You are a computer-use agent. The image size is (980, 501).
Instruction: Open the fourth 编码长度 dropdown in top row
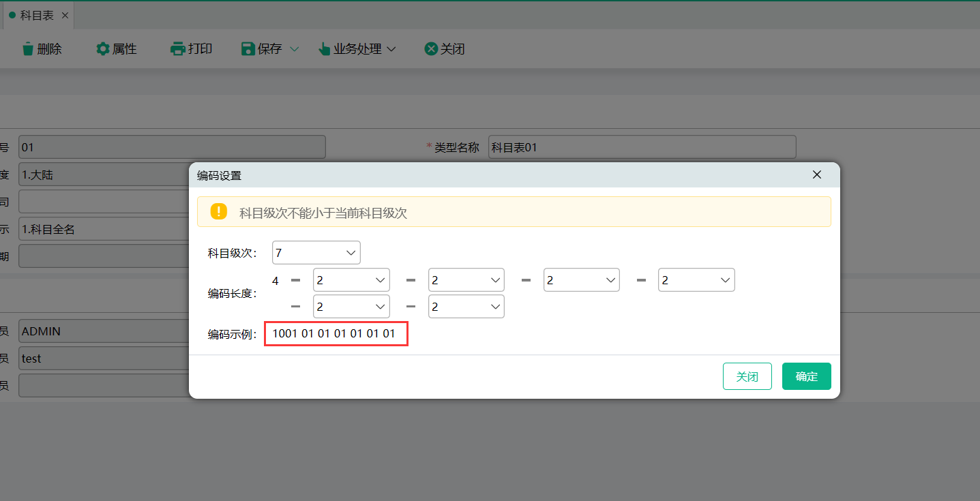pyautogui.click(x=696, y=280)
